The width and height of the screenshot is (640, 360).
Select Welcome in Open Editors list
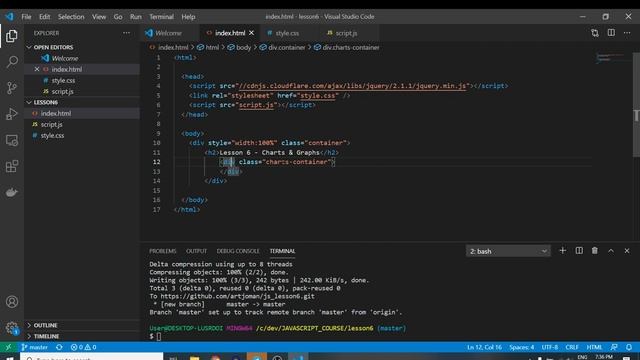point(82,58)
